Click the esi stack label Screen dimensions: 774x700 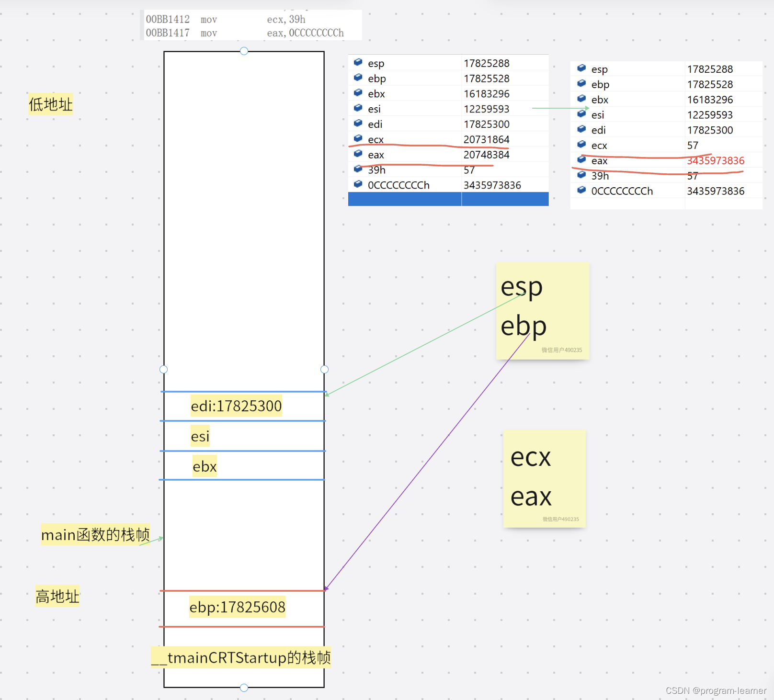200,436
